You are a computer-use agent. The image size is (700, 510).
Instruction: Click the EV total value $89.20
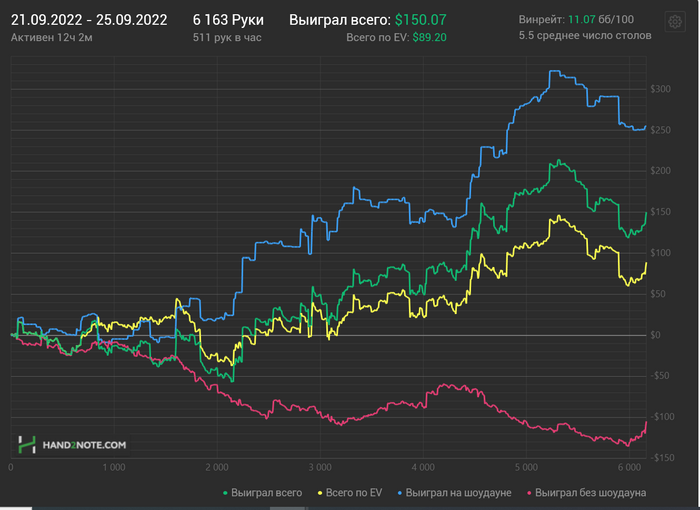pyautogui.click(x=429, y=38)
